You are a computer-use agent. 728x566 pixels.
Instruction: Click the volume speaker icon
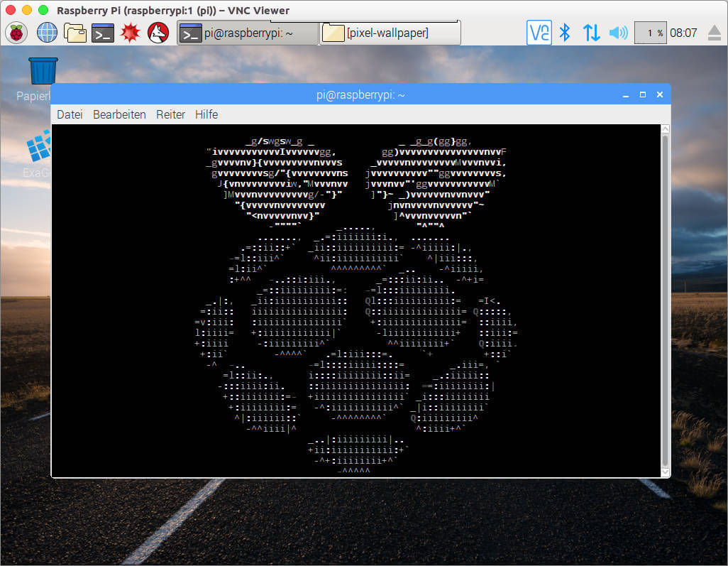[x=618, y=33]
